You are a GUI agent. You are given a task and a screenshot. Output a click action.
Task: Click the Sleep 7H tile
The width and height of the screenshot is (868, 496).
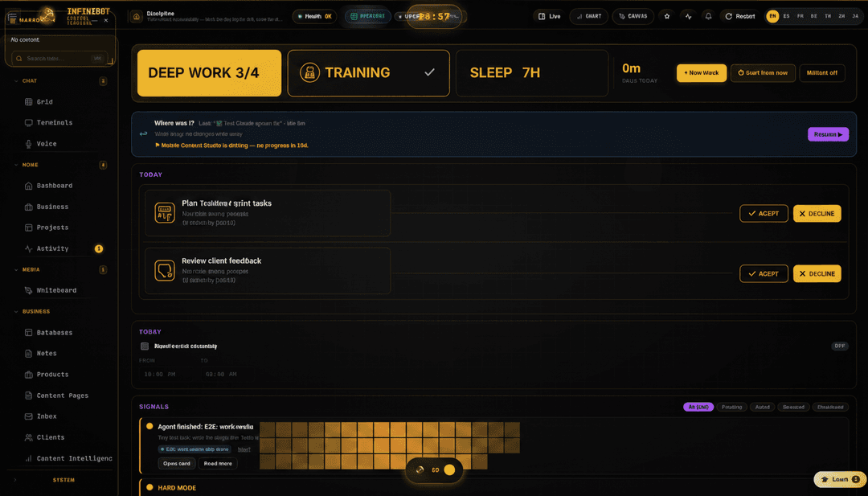pyautogui.click(x=532, y=73)
